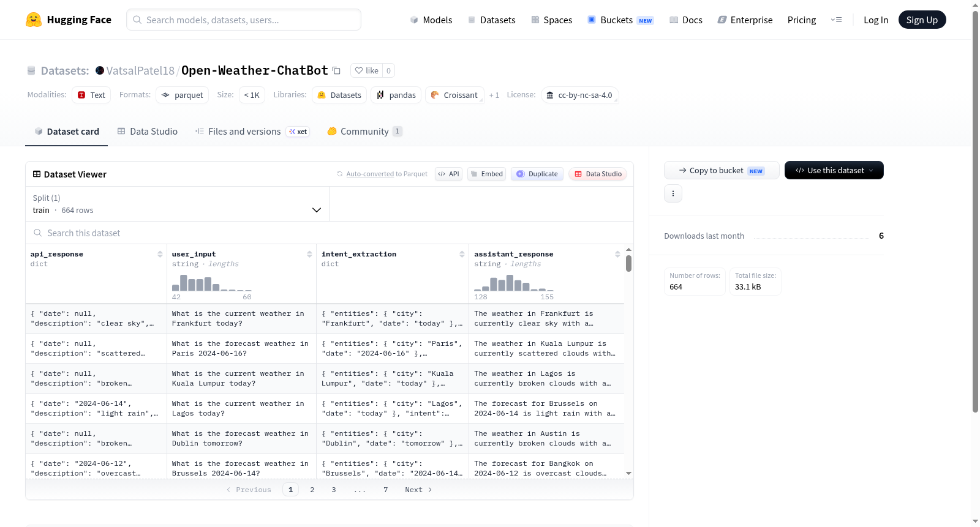Switch to the Dataset card tab
This screenshot has height=527, width=980.
click(x=66, y=131)
